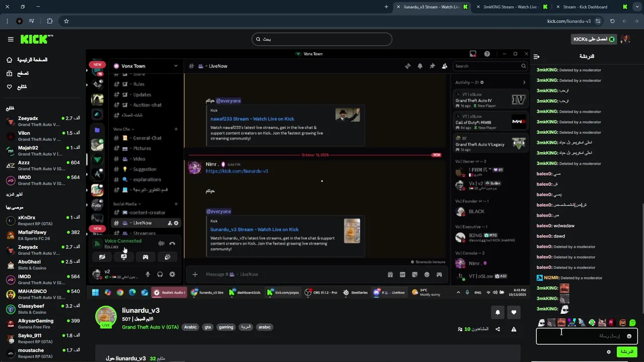Open Following in Kick sidebar
This screenshot has height=362, width=644.
(17, 87)
